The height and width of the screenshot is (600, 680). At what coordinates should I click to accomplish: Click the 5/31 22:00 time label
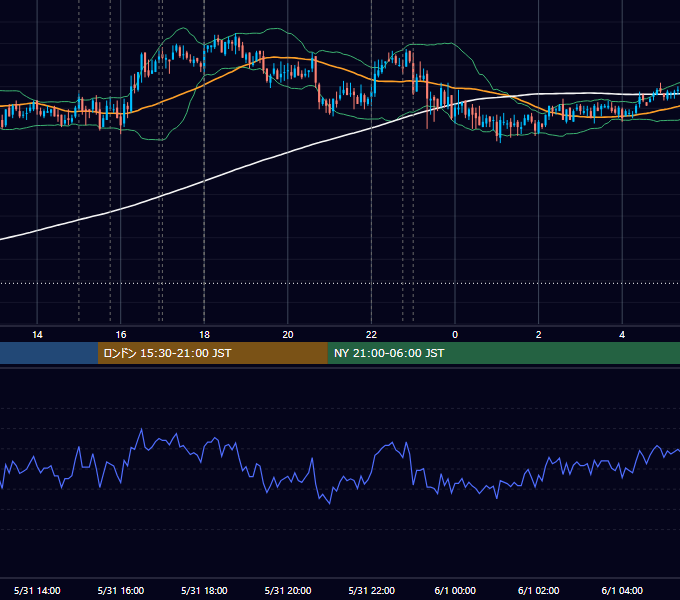pos(372,590)
